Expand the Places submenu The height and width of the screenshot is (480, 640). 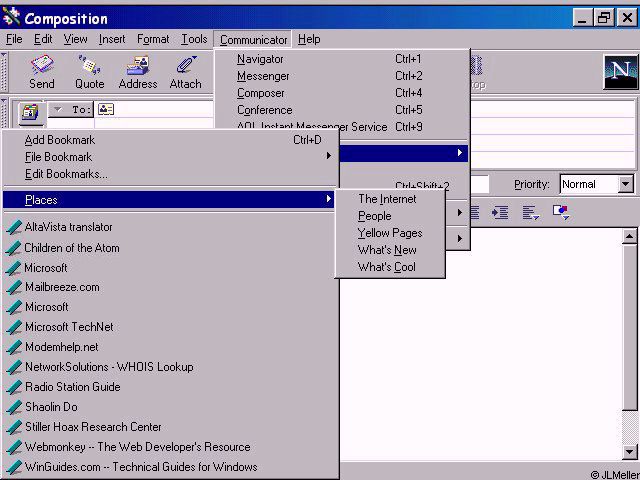[x=169, y=200]
